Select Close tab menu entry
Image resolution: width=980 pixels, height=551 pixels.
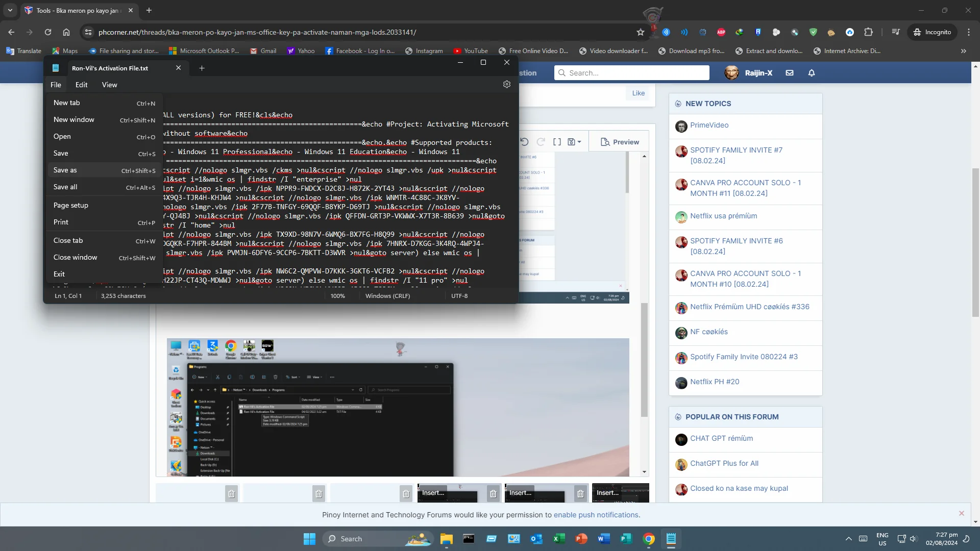105,241
